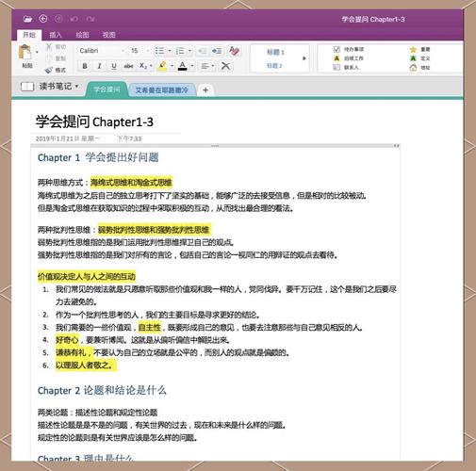The width and height of the screenshot is (476, 471).
Task: Apply the yellow text highlight color
Action: [162, 66]
